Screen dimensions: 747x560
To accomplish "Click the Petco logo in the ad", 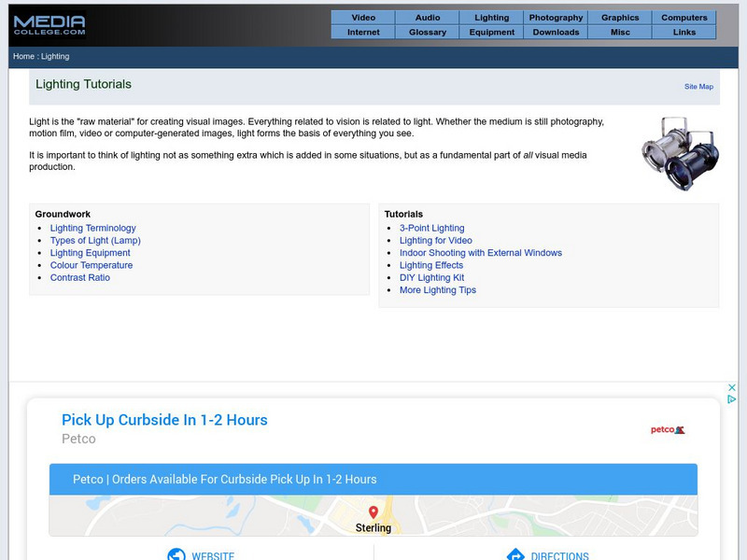I will [x=668, y=429].
